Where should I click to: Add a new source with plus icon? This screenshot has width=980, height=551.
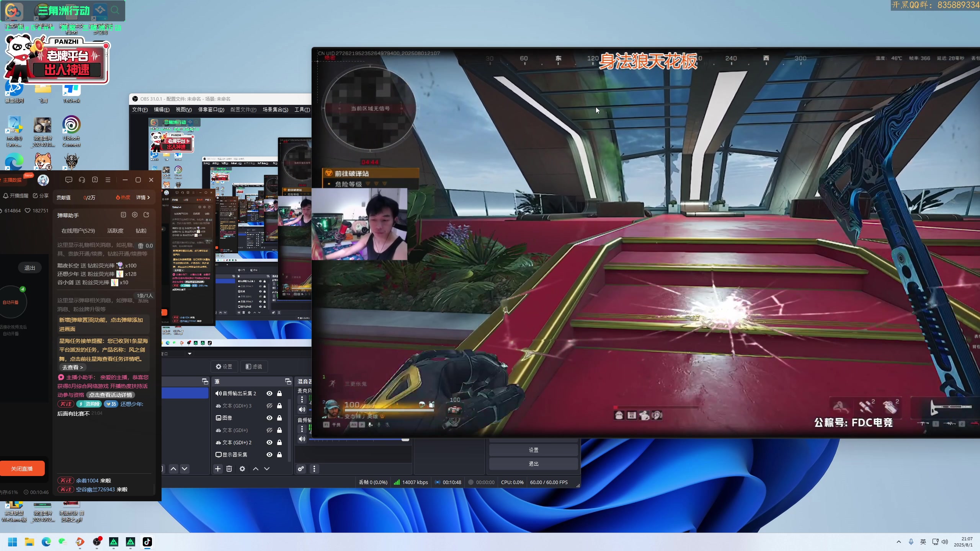218,469
